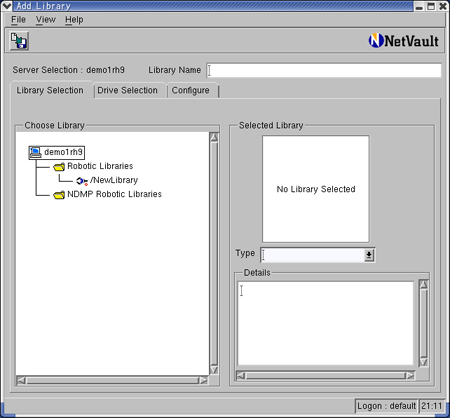Click the No Library Selected preview box
450x418 pixels.
pyautogui.click(x=316, y=189)
